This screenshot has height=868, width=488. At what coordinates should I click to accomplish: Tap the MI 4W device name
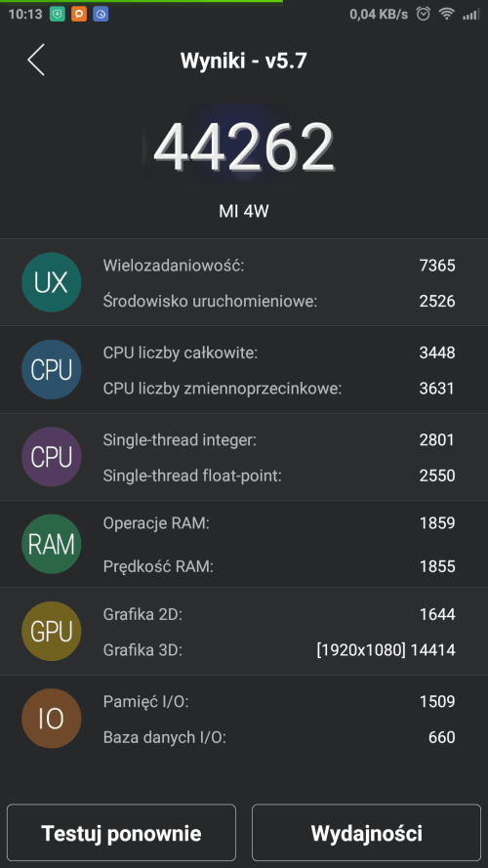click(x=243, y=212)
